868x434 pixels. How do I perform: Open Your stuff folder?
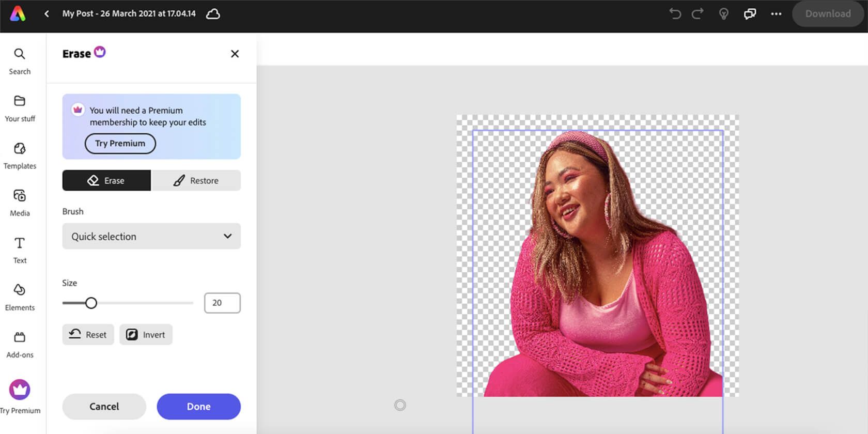point(20,109)
